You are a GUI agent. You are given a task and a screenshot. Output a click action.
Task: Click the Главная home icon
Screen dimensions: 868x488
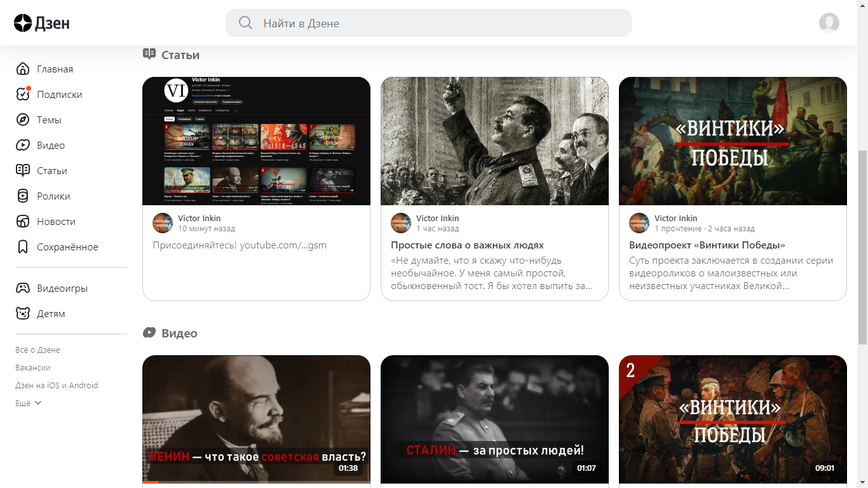23,69
